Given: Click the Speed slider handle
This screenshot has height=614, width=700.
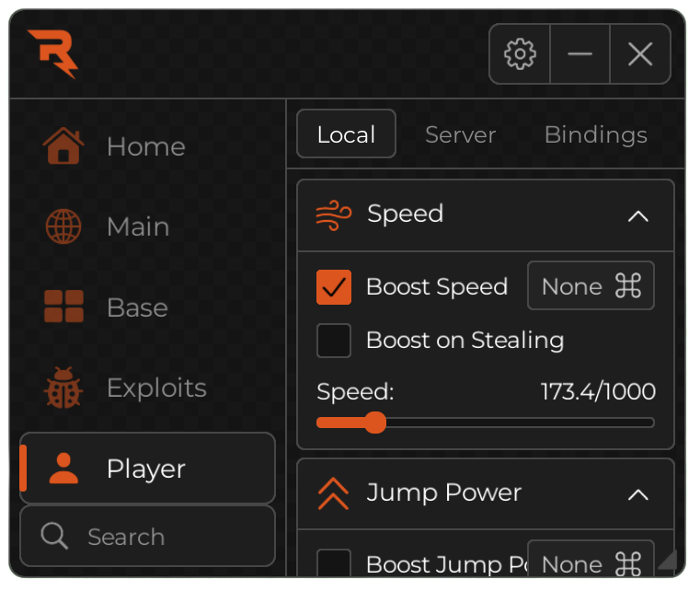Looking at the screenshot, I should [375, 423].
